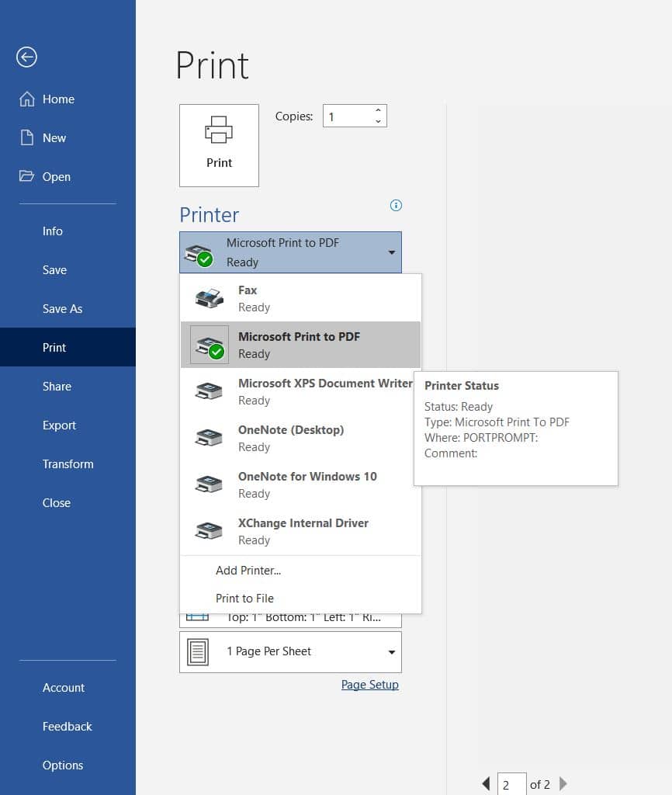Open the Page Setup link
Image resolution: width=672 pixels, height=795 pixels.
370,685
